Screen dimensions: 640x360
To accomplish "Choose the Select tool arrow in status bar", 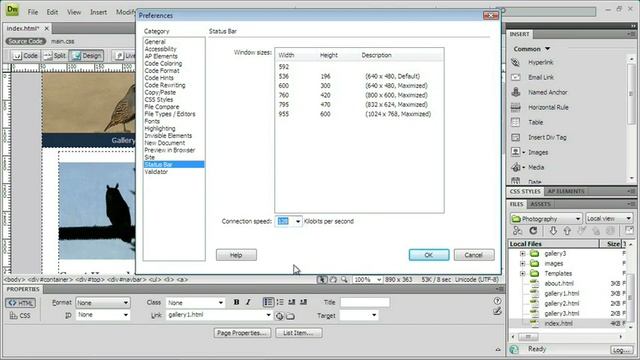I will 322,280.
